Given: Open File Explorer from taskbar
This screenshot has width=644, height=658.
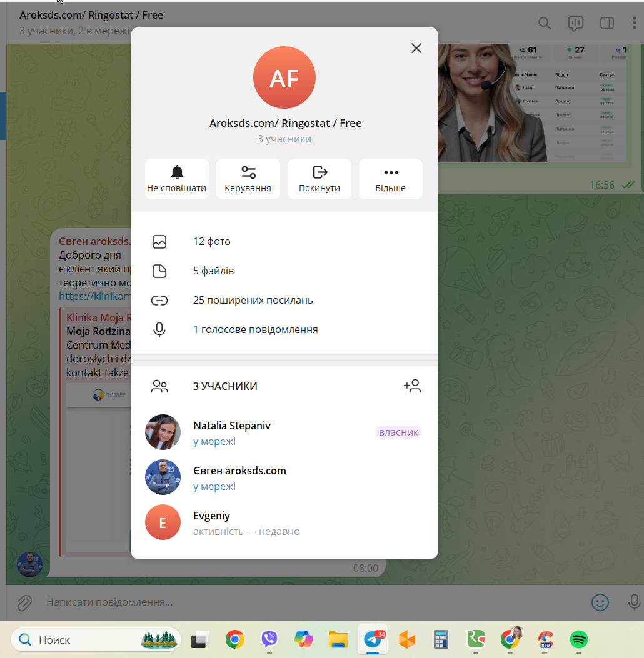Looking at the screenshot, I should click(x=338, y=639).
